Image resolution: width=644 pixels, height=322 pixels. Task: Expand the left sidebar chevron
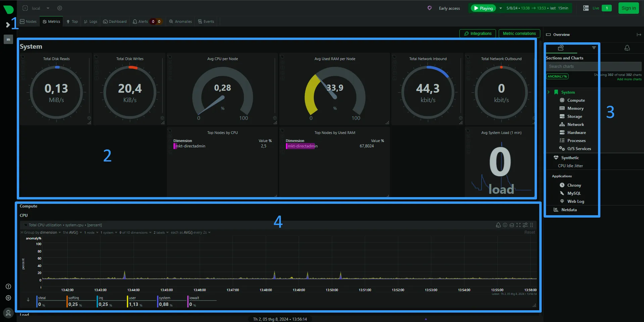[x=8, y=25]
